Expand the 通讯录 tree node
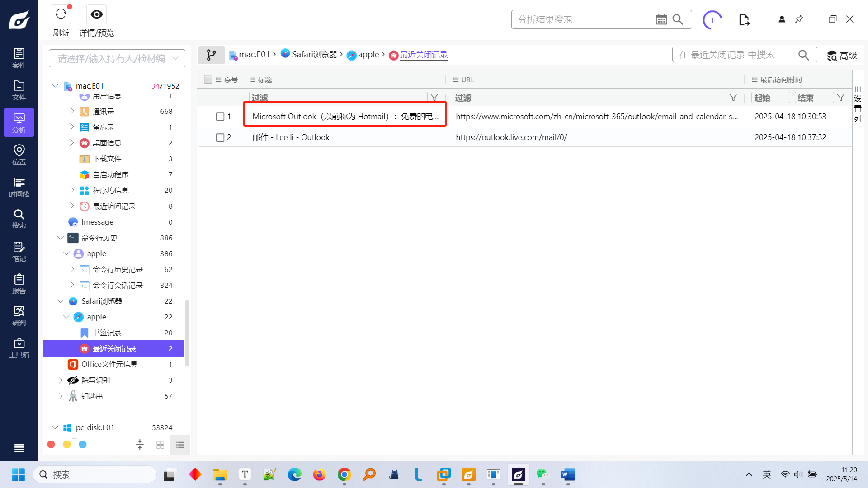The height and width of the screenshot is (488, 868). tap(72, 111)
